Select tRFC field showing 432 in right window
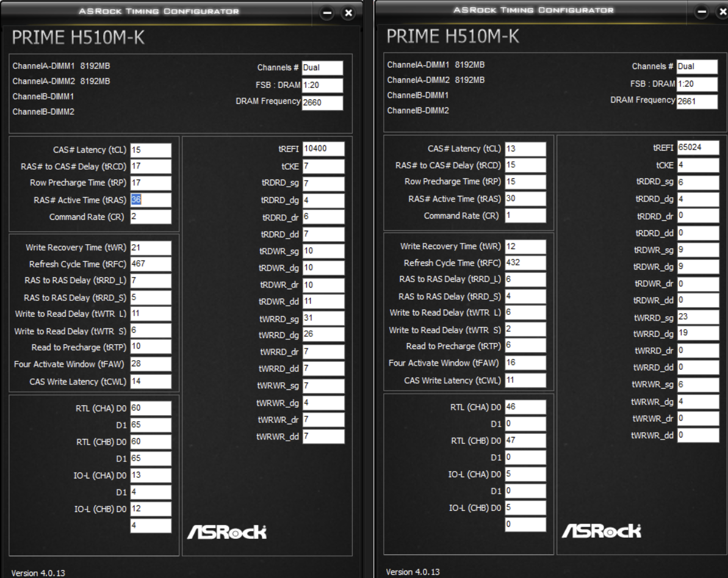Screen dimensions: 728x578 click(525, 263)
